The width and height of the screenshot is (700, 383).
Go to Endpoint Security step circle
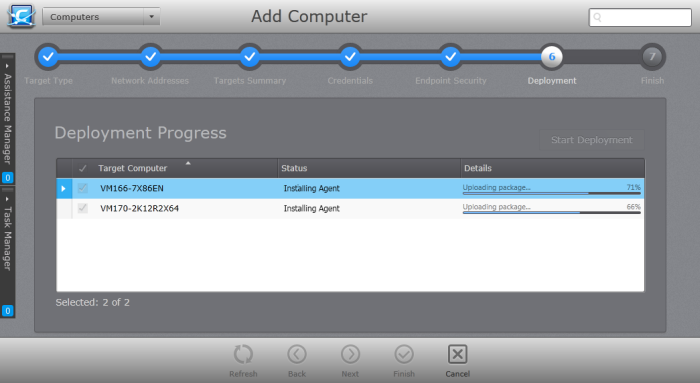(451, 57)
